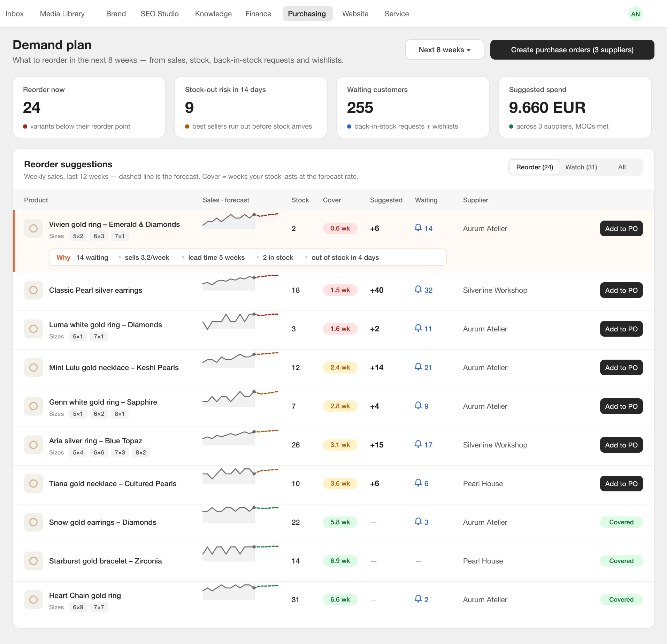Open the Website section
Image resolution: width=667 pixels, height=644 pixels.
355,14
